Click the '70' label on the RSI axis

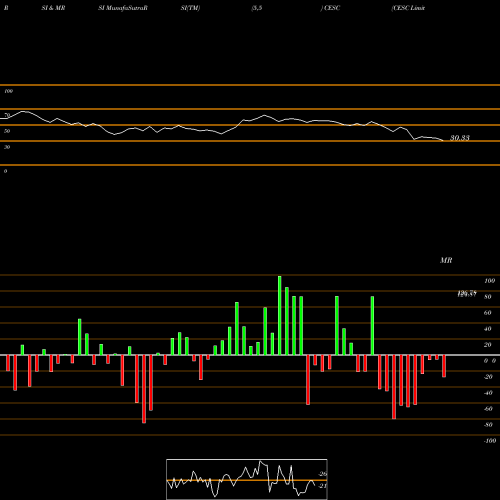point(7,115)
